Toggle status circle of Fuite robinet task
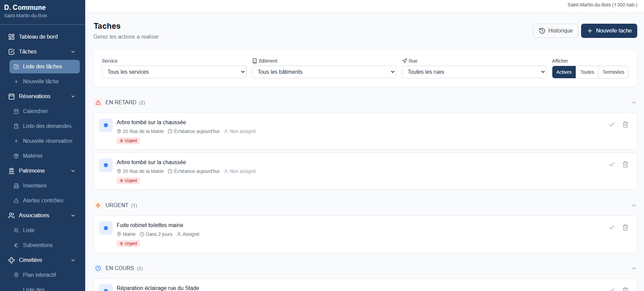The width and height of the screenshot is (644, 291). coord(106,228)
